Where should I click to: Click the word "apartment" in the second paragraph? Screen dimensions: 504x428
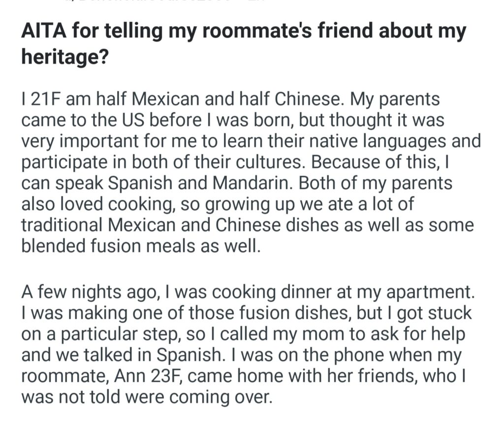coord(426,292)
